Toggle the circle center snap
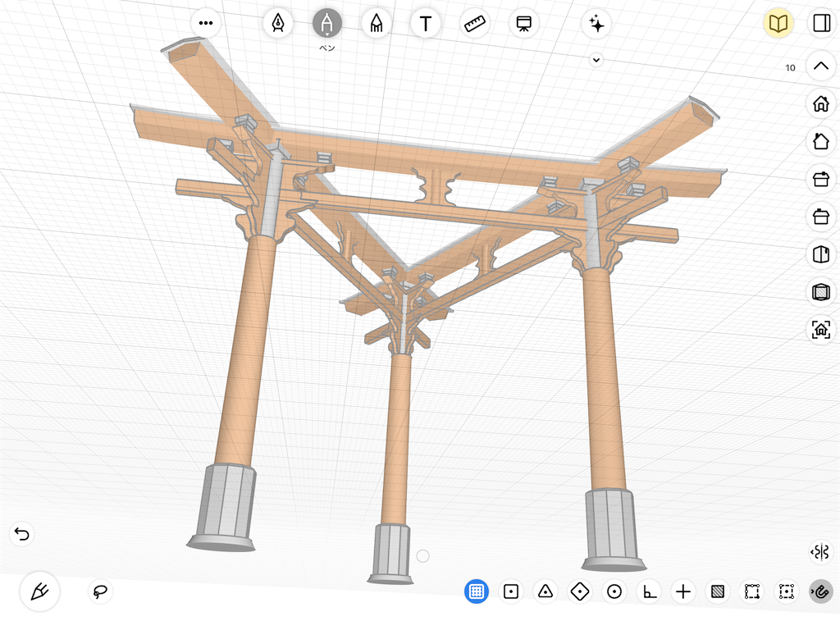Viewport: 840px width, 630px height. pos(614,591)
